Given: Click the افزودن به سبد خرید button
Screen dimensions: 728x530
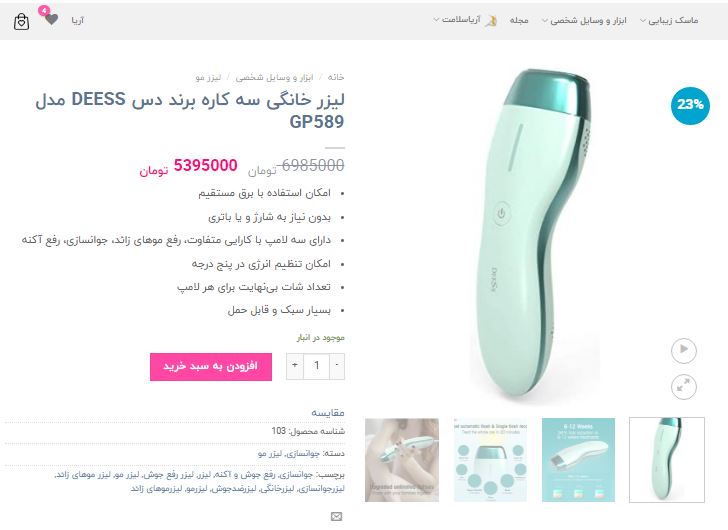Looking at the screenshot, I should click(211, 367).
